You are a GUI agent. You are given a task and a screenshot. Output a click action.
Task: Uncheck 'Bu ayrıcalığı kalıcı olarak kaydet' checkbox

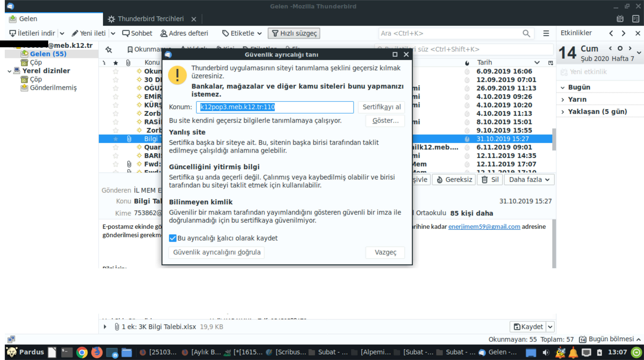tap(173, 238)
